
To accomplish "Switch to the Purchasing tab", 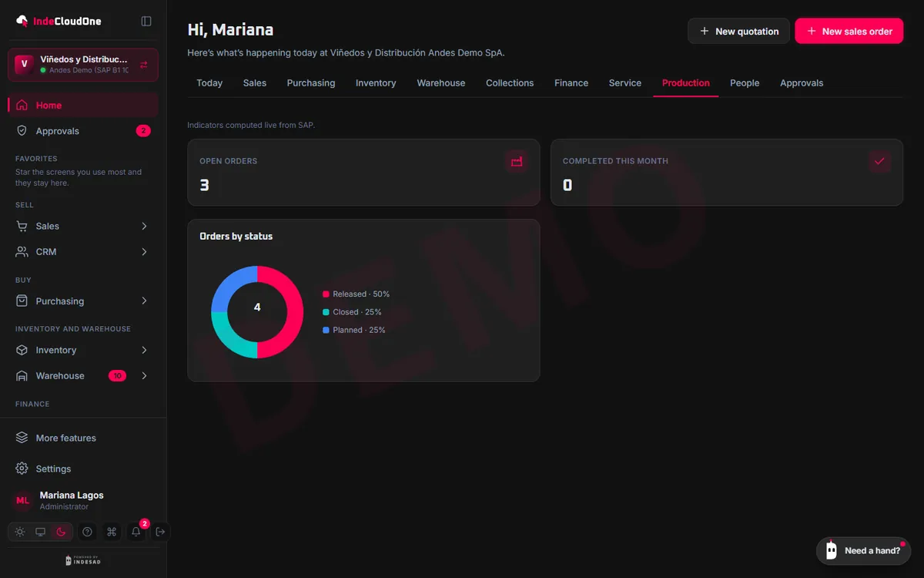I will 311,83.
